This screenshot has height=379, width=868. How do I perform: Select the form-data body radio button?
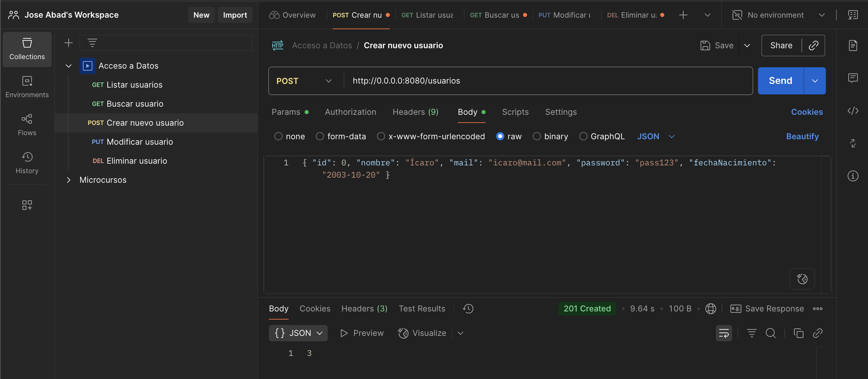(x=320, y=137)
